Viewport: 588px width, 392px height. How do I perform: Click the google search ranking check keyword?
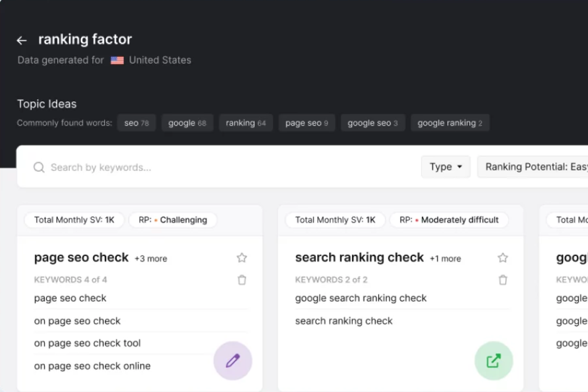point(360,298)
